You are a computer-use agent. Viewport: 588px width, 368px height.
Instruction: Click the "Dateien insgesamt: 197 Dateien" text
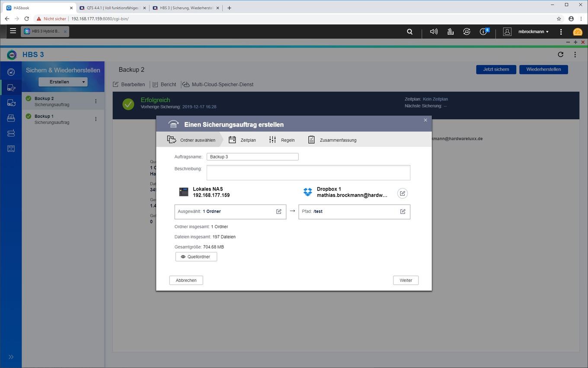coord(205,237)
